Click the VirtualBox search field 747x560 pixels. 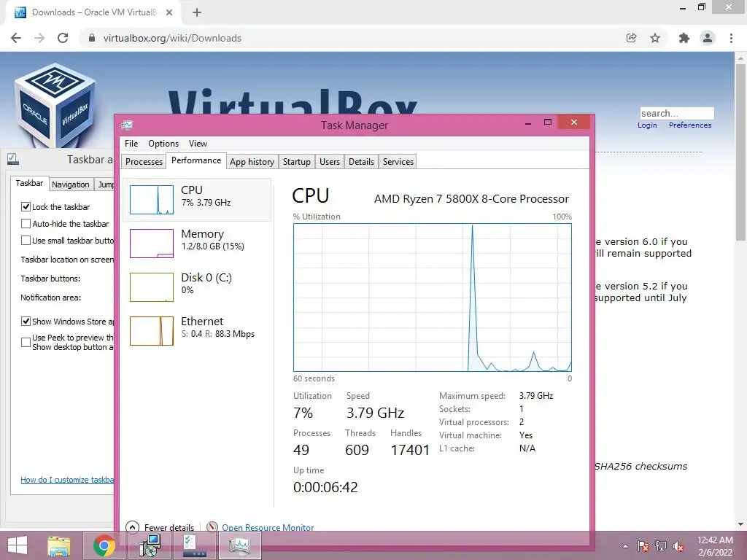coord(677,113)
